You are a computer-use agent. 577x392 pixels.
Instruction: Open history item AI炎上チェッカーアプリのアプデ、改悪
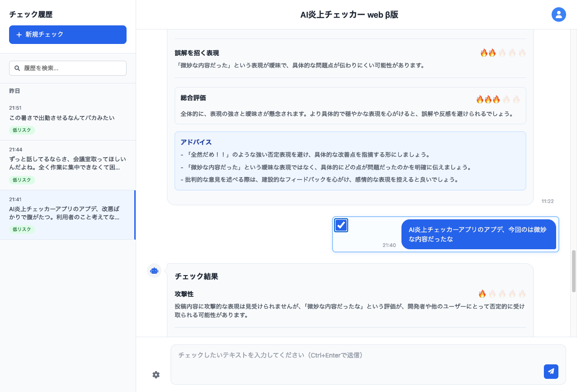click(x=68, y=215)
